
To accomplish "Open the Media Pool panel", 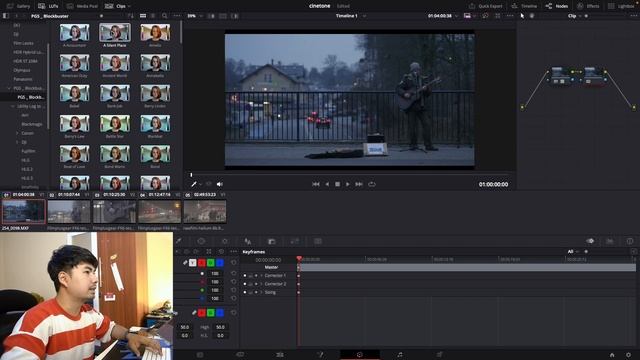I will (x=82, y=6).
